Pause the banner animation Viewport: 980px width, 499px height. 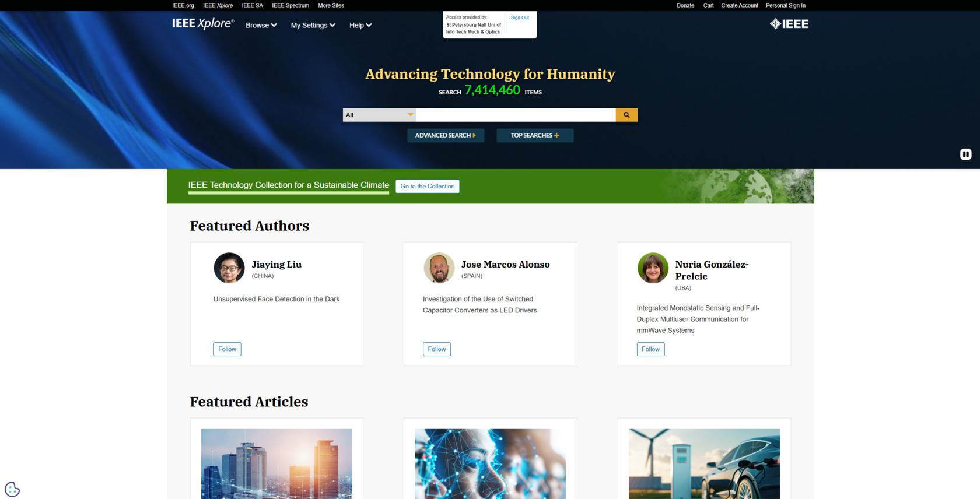tap(966, 154)
